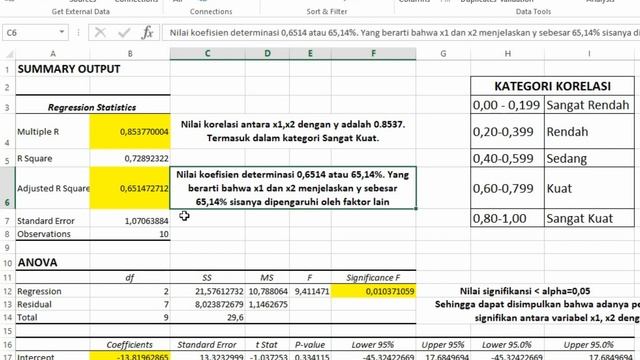Select the Sangat Rendah category cell
640x360 pixels.
589,105
